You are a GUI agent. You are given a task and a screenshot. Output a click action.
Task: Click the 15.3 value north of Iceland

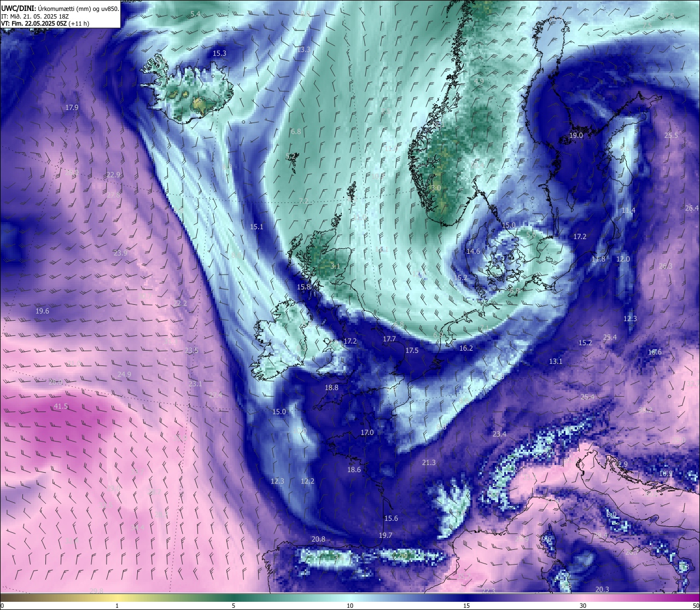point(219,54)
